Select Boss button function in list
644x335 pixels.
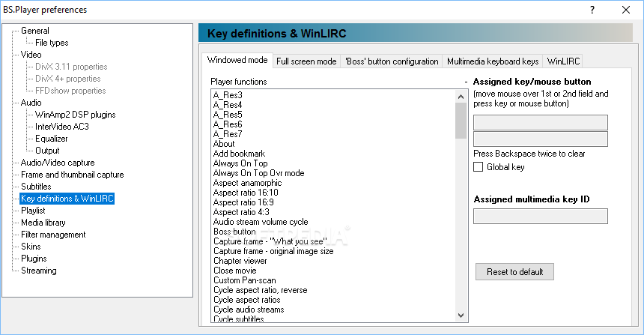point(234,232)
